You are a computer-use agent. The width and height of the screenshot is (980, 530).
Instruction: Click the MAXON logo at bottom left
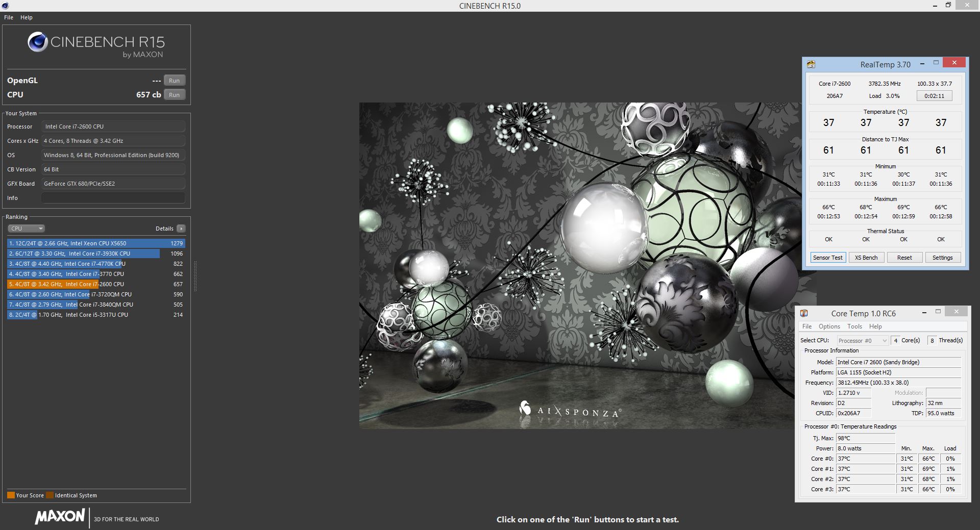[60, 517]
